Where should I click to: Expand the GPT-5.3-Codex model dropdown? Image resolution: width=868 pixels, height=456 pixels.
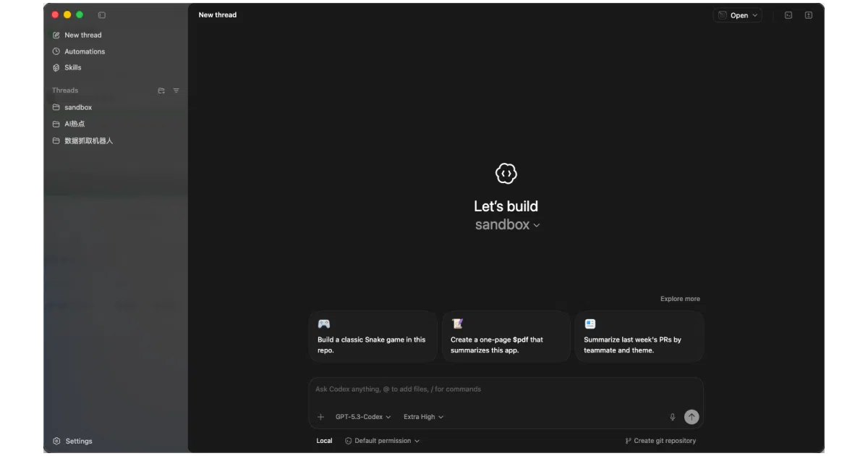click(x=363, y=417)
